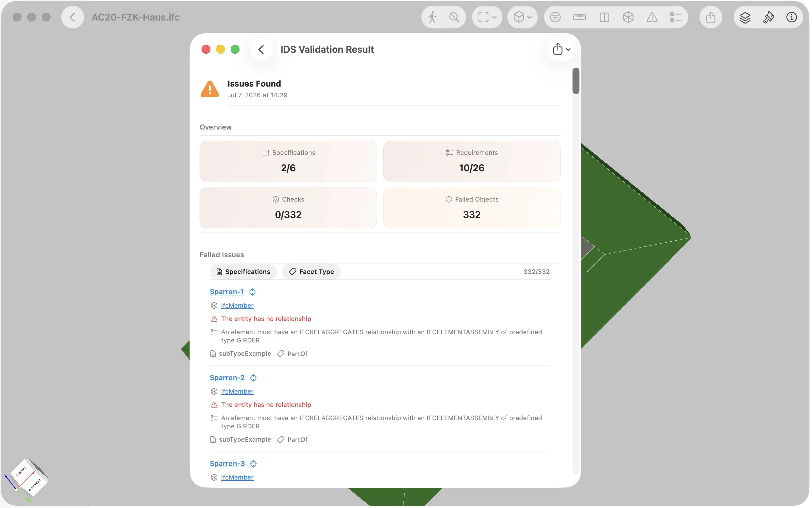Open the Sparren-2 link

click(228, 378)
